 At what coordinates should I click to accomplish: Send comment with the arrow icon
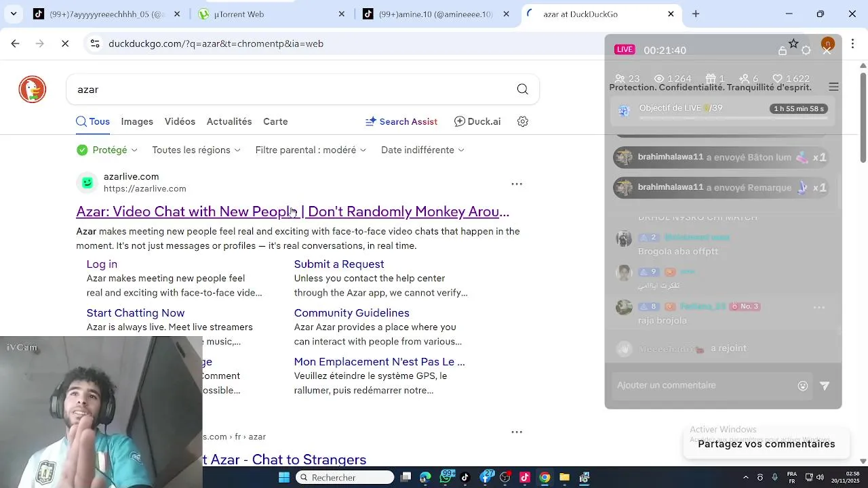coord(825,386)
